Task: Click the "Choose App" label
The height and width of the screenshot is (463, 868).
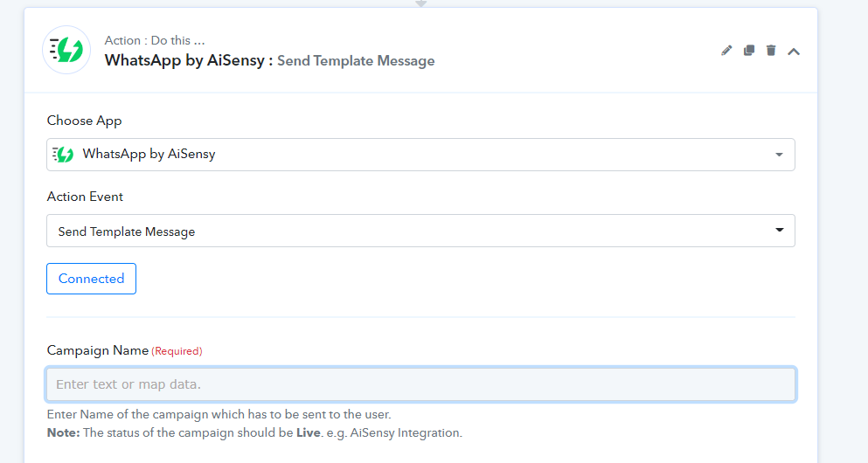Action: pyautogui.click(x=84, y=121)
